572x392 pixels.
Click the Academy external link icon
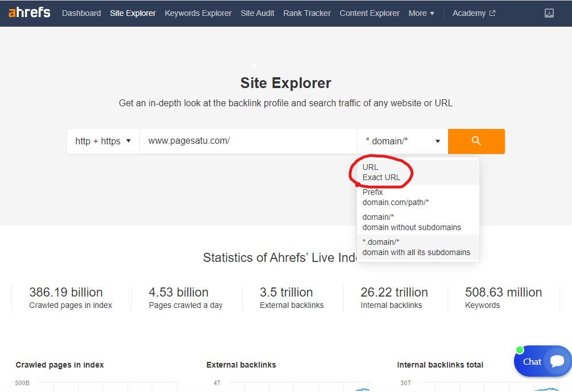pos(492,13)
